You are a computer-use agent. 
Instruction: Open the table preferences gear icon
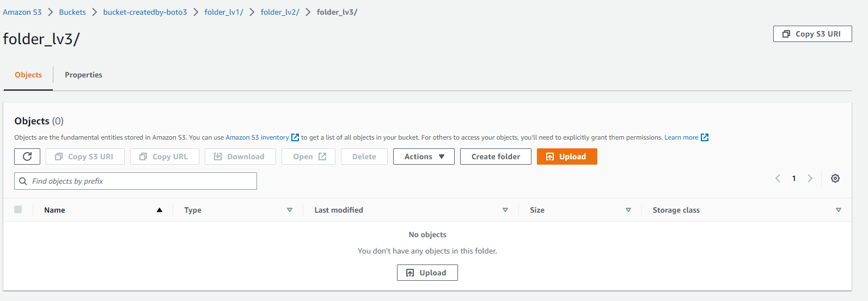point(835,178)
